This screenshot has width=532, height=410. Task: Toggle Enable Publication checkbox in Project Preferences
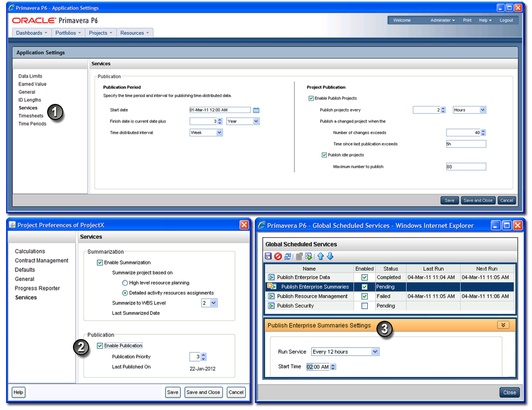click(x=100, y=346)
